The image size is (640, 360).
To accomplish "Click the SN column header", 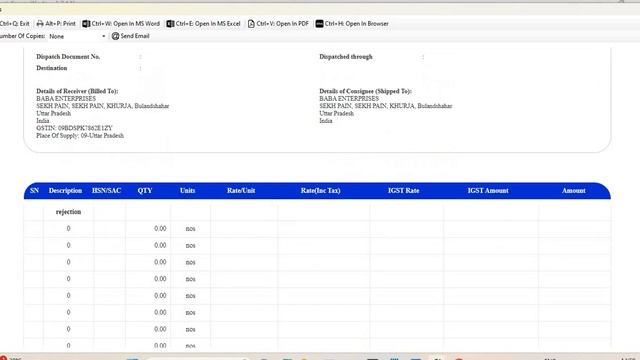I will pos(34,191).
